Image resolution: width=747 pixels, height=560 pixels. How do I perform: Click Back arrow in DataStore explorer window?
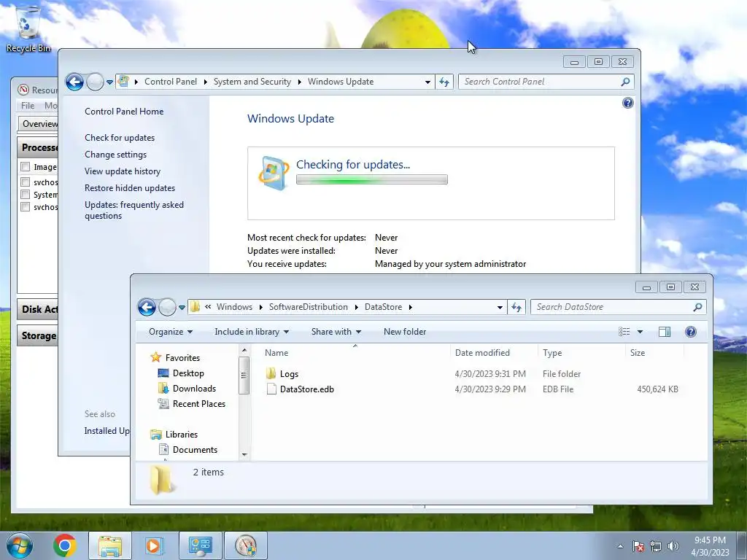pyautogui.click(x=147, y=307)
